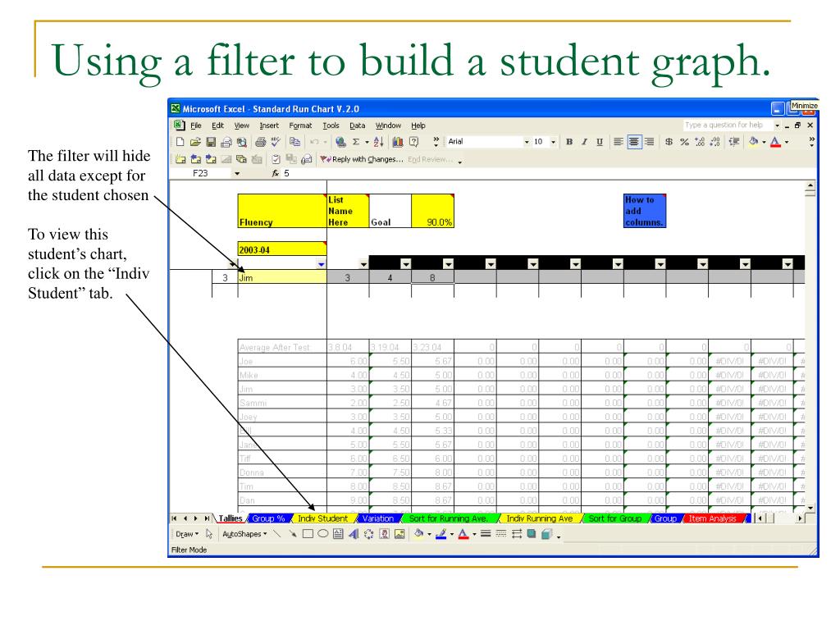Click the Select Objects pointer icon
The width and height of the screenshot is (840, 630).
click(x=209, y=534)
